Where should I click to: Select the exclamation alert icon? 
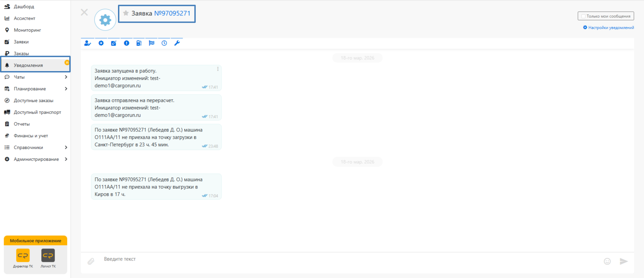click(x=126, y=43)
